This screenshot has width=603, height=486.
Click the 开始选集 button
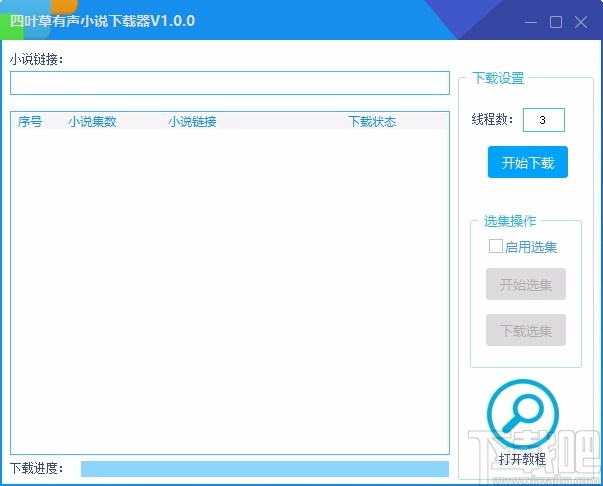coord(526,284)
